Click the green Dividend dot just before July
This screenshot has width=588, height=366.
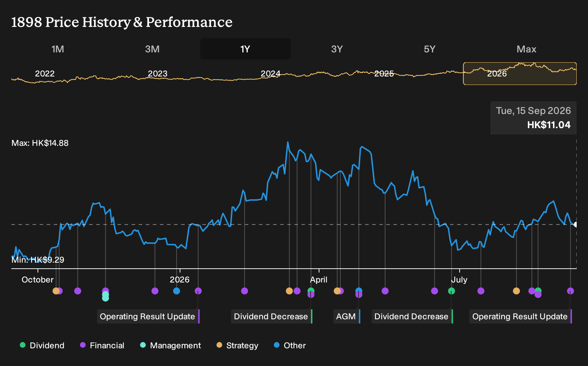[x=451, y=291]
